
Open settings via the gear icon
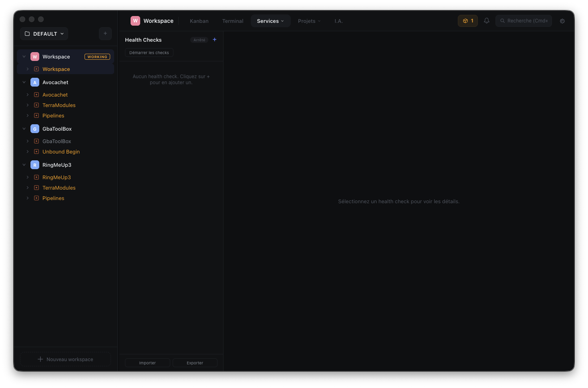point(562,21)
